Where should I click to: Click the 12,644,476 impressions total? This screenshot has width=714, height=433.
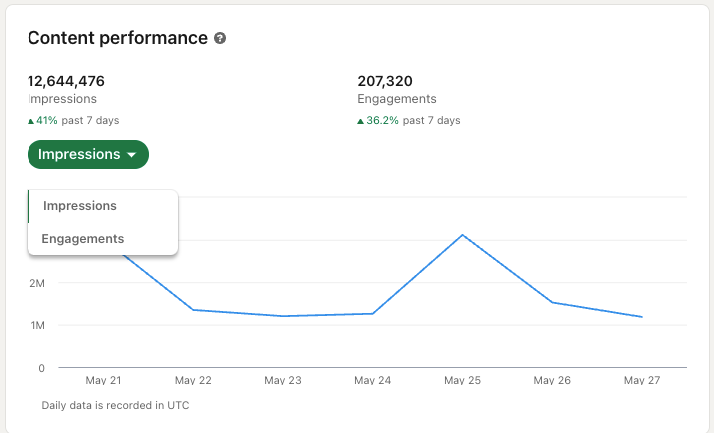(68, 81)
